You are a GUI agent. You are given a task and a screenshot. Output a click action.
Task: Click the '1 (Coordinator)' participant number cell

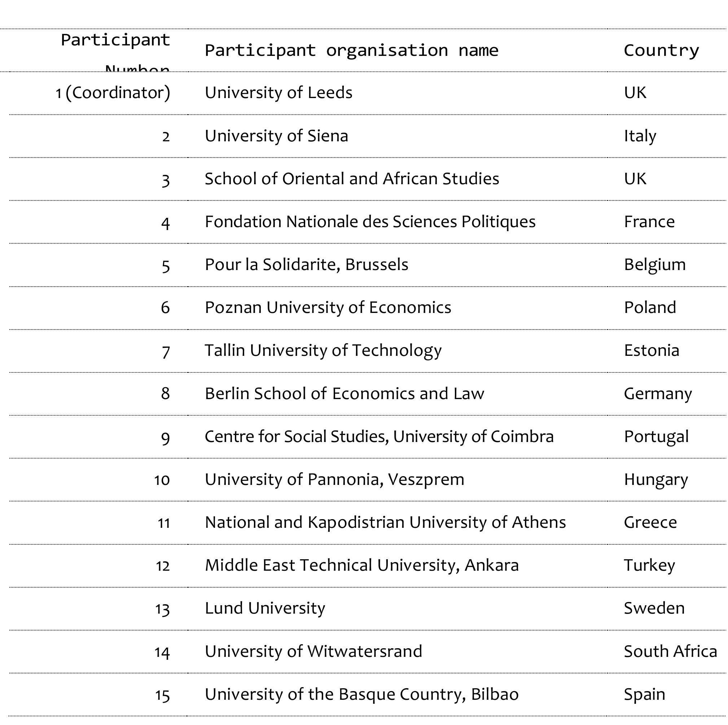[113, 93]
